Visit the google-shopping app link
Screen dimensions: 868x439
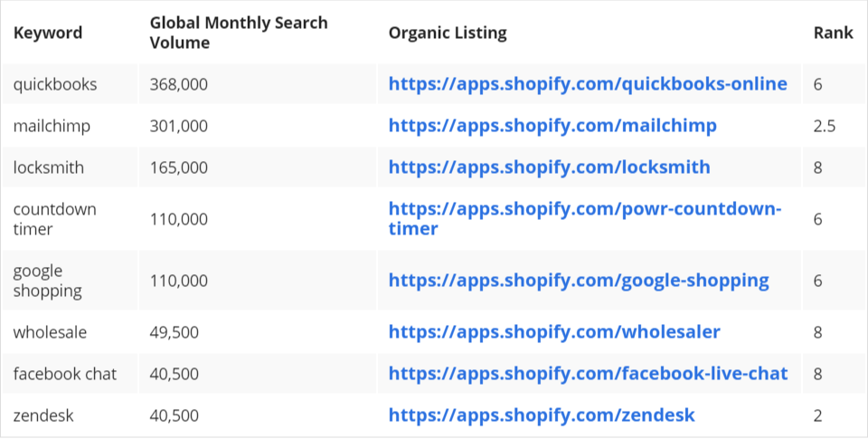pyautogui.click(x=579, y=281)
